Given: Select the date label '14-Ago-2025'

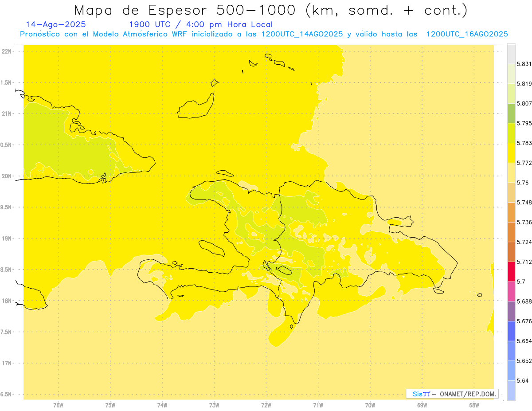Looking at the screenshot, I should (x=56, y=25).
